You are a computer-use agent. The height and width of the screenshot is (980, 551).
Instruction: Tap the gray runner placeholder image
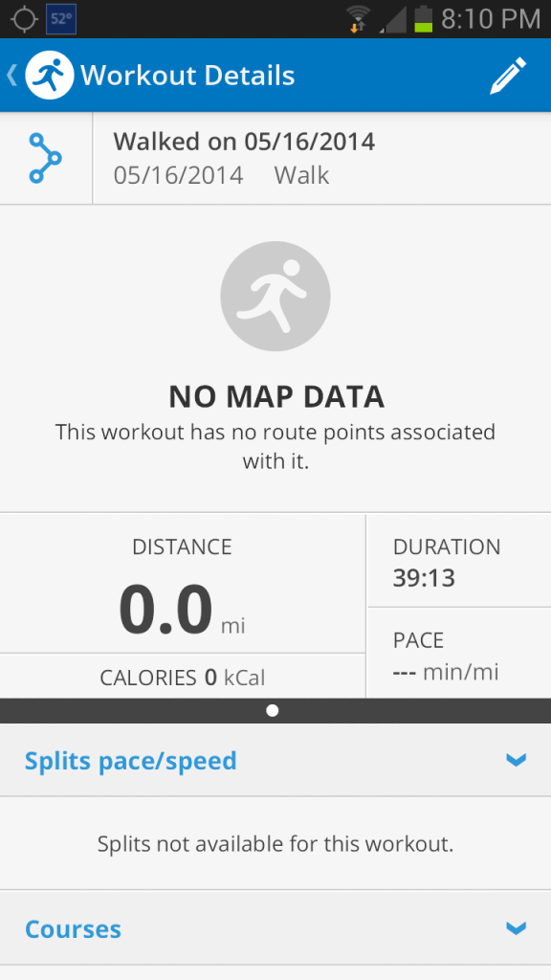[x=275, y=296]
